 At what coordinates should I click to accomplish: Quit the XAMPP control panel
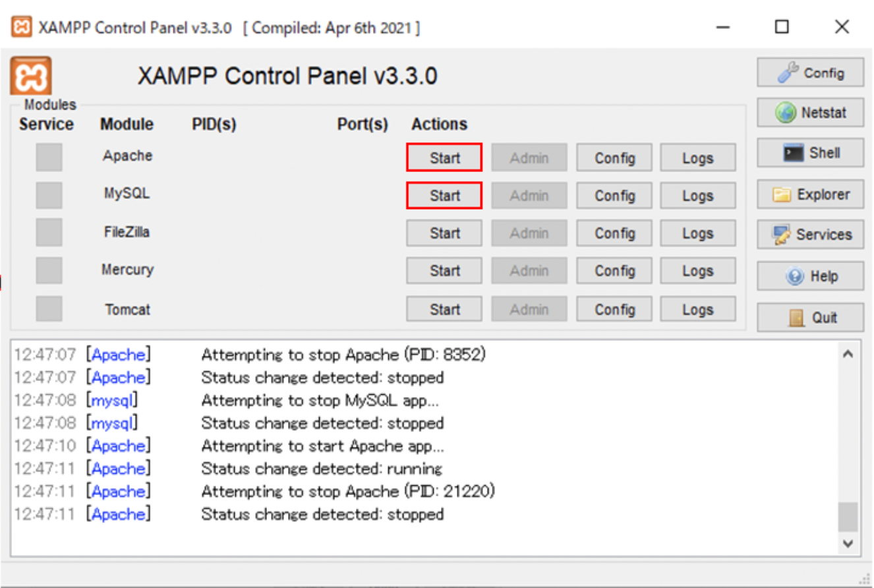pyautogui.click(x=810, y=317)
